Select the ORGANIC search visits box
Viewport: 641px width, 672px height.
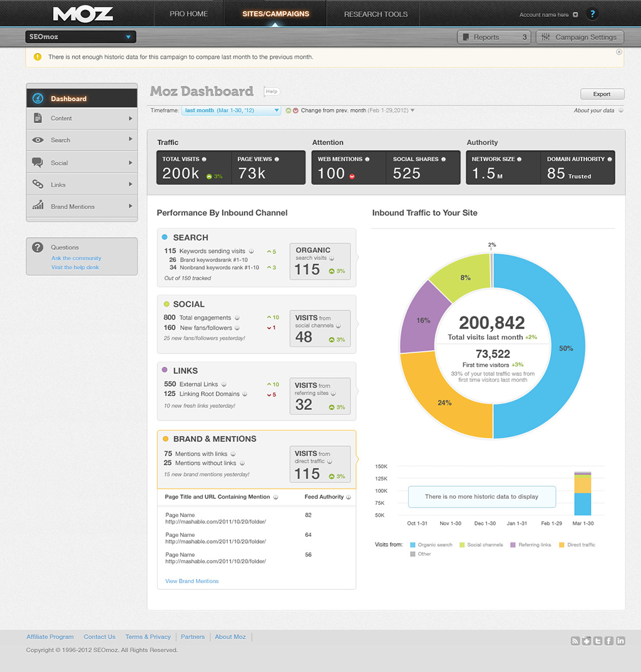320,262
